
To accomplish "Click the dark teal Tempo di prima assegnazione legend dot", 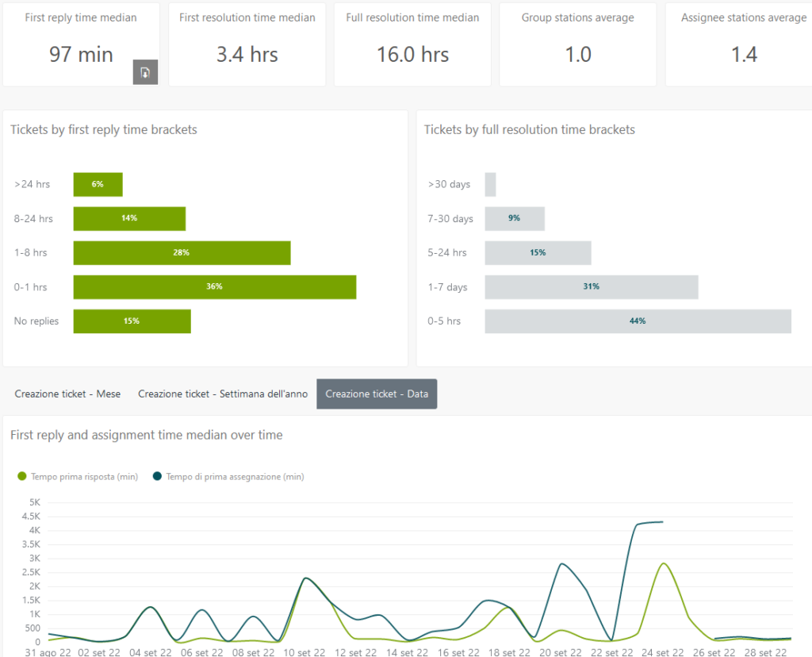I will [x=157, y=477].
